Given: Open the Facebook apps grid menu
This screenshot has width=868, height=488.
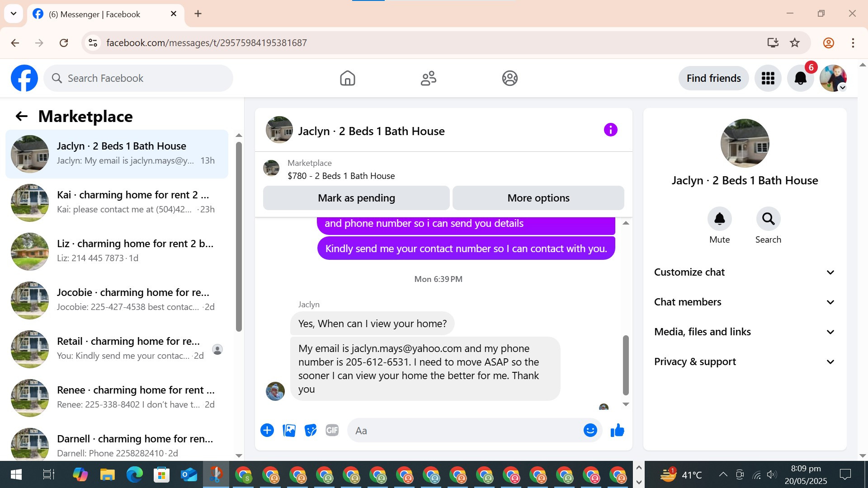Looking at the screenshot, I should pos(768,78).
